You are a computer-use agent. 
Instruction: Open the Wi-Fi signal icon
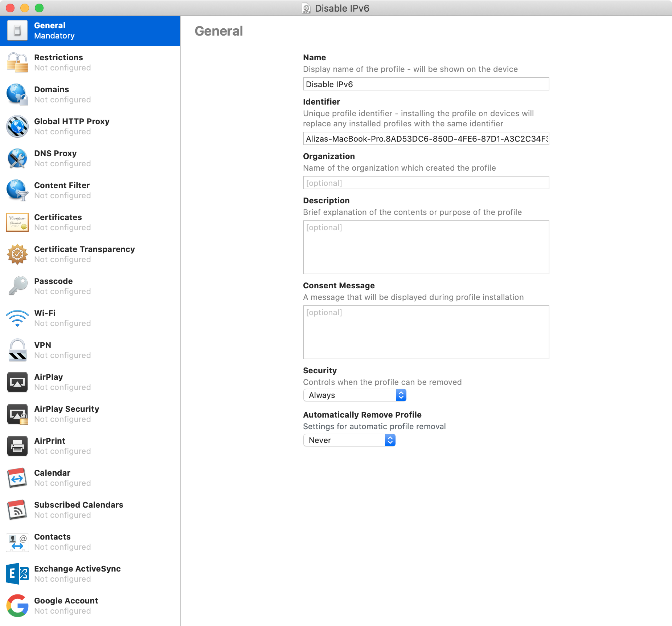[17, 318]
